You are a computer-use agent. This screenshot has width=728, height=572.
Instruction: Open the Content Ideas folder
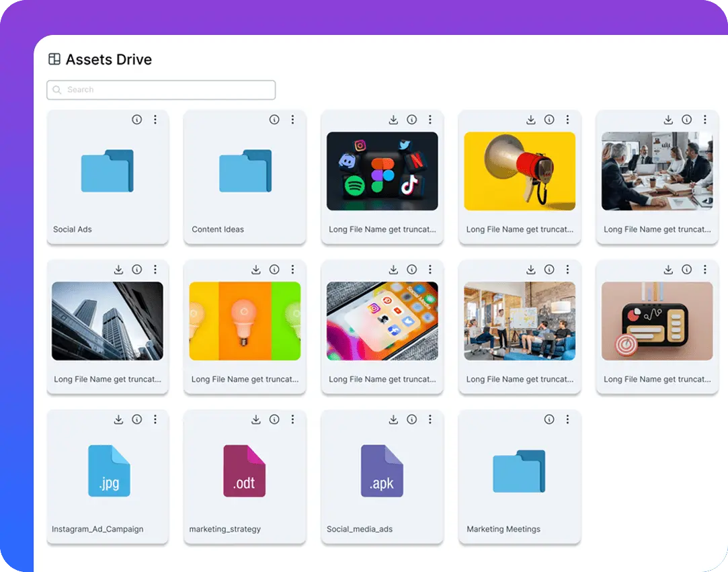(x=245, y=170)
